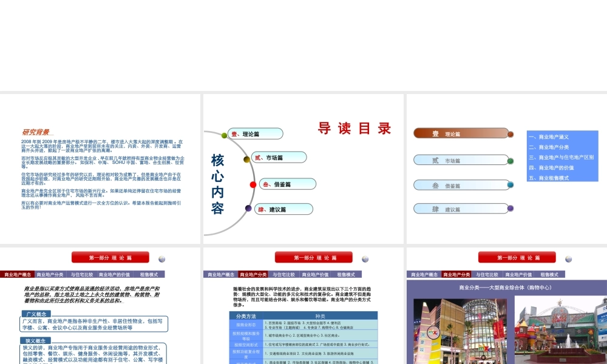Click the brown dot ending the highlighted 壹 理论篇 bar

click(510, 134)
